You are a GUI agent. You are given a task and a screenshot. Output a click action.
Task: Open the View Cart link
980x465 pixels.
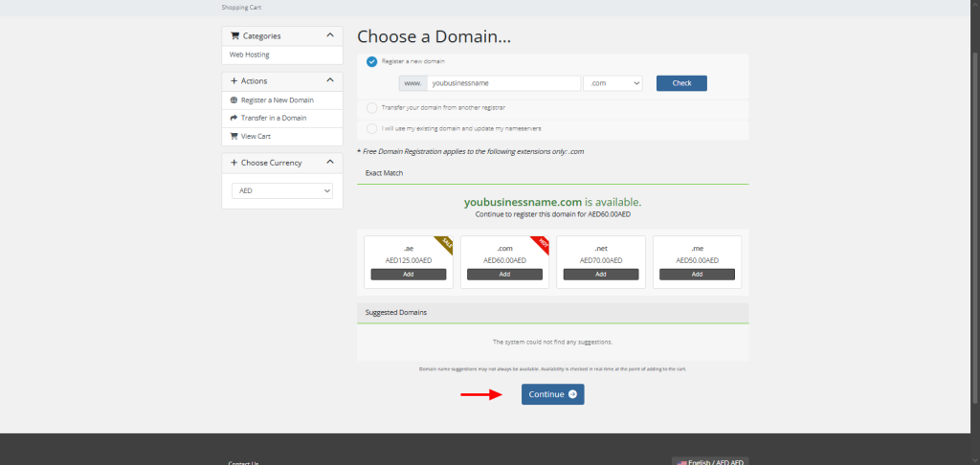click(256, 136)
